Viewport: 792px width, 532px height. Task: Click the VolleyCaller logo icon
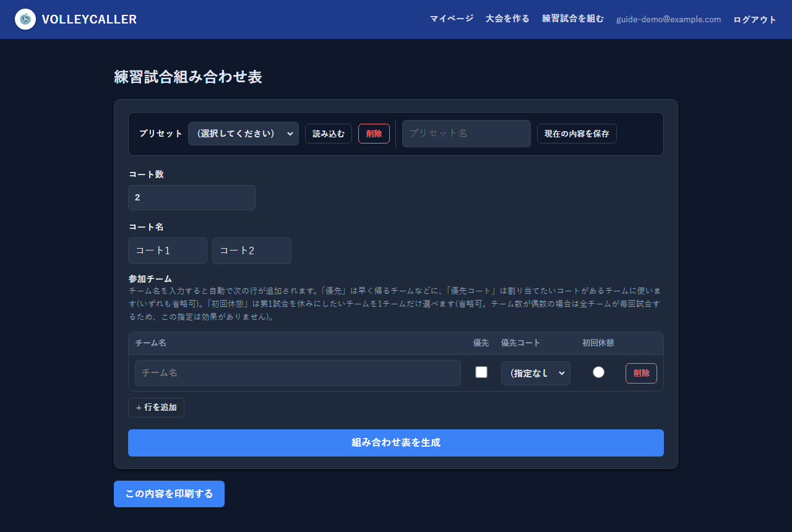[x=25, y=19]
